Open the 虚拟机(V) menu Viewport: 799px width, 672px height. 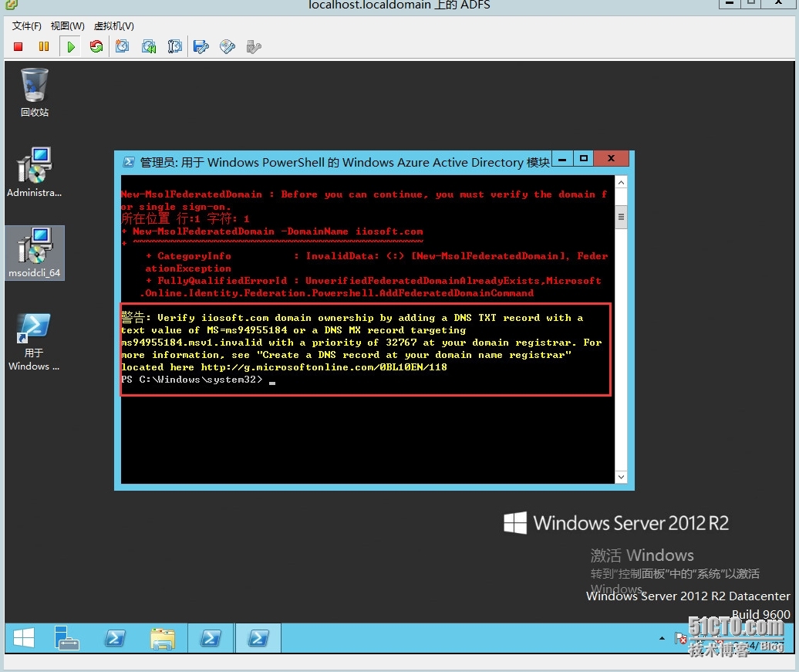(114, 26)
